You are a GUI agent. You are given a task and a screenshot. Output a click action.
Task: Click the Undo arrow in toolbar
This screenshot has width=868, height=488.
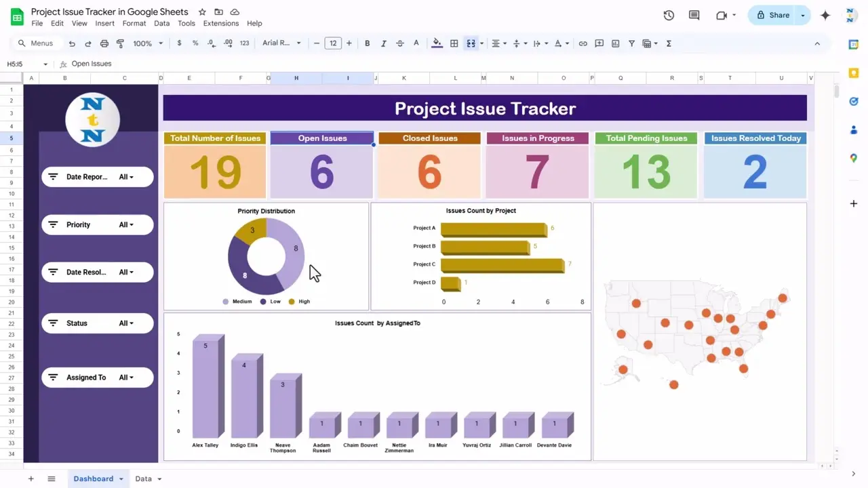click(x=72, y=43)
